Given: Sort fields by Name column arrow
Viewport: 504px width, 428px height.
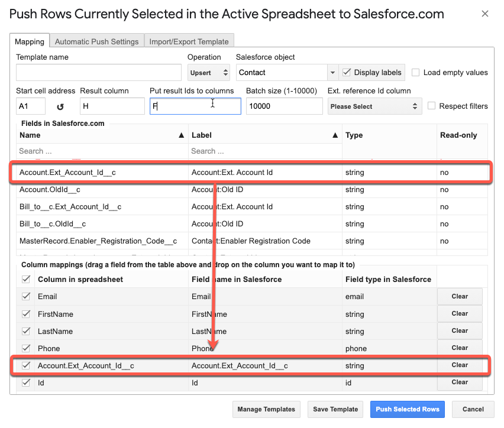Looking at the screenshot, I should pos(181,135).
